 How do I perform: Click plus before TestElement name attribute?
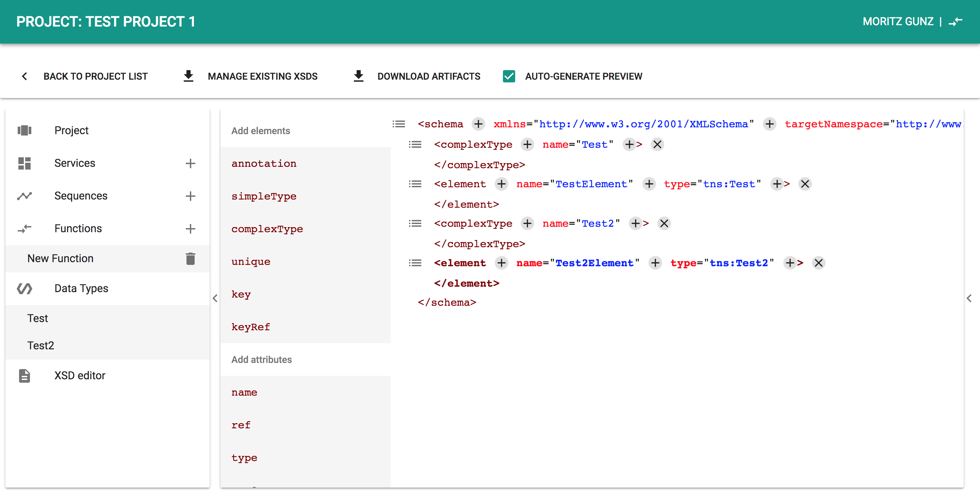[502, 184]
